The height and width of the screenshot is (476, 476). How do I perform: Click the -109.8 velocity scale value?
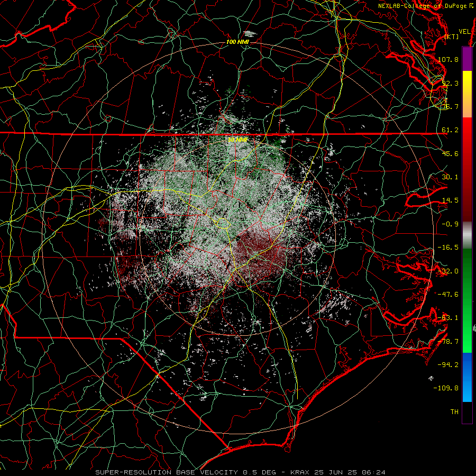446,388
